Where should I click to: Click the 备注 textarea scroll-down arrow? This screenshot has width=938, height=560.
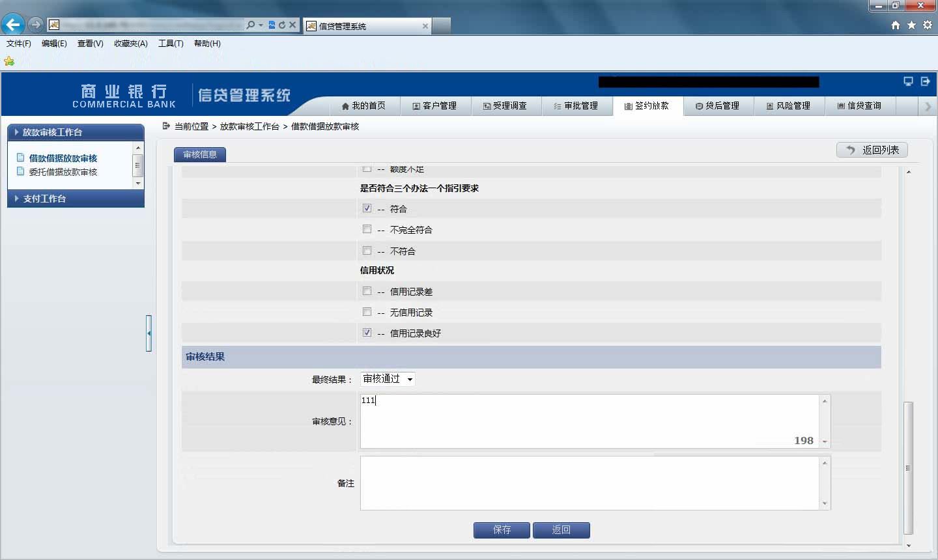825,503
